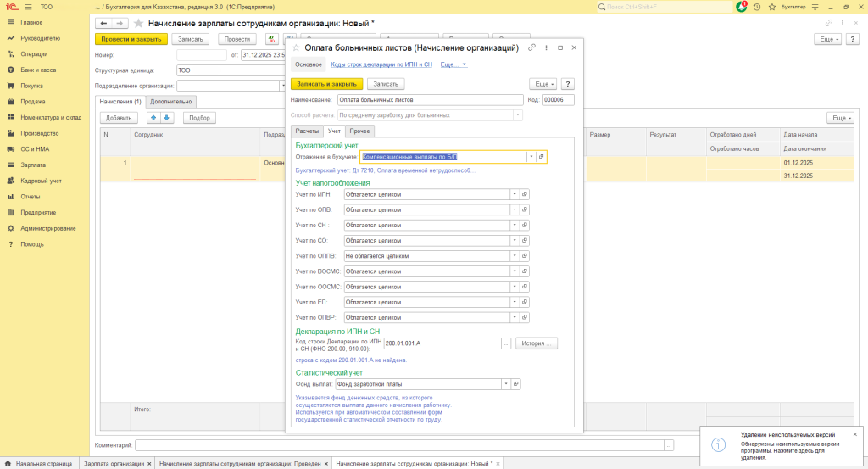Image resolution: width=868 pixels, height=469 pixels.
Task: Open Коды строк декларации по ИПН и СН link
Action: click(381, 64)
